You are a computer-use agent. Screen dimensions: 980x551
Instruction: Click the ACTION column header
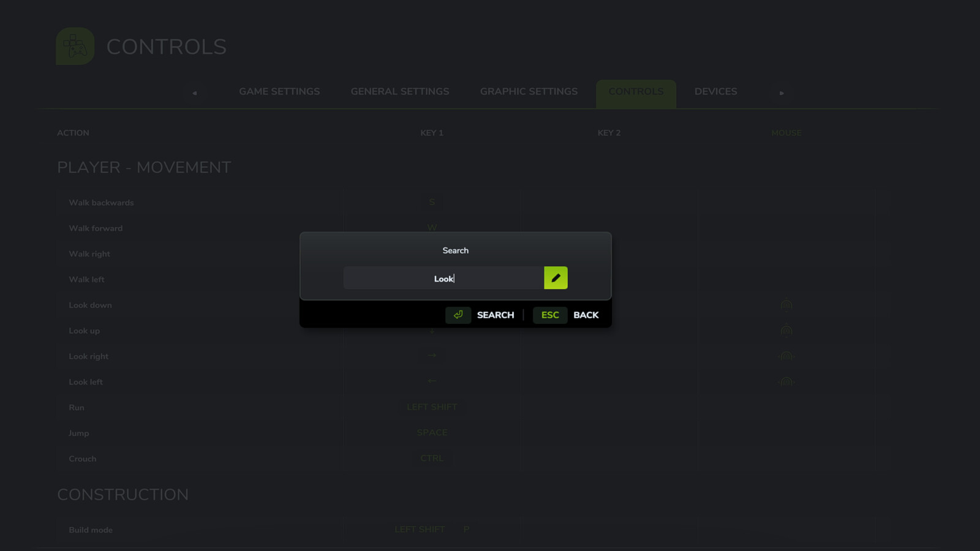point(73,133)
